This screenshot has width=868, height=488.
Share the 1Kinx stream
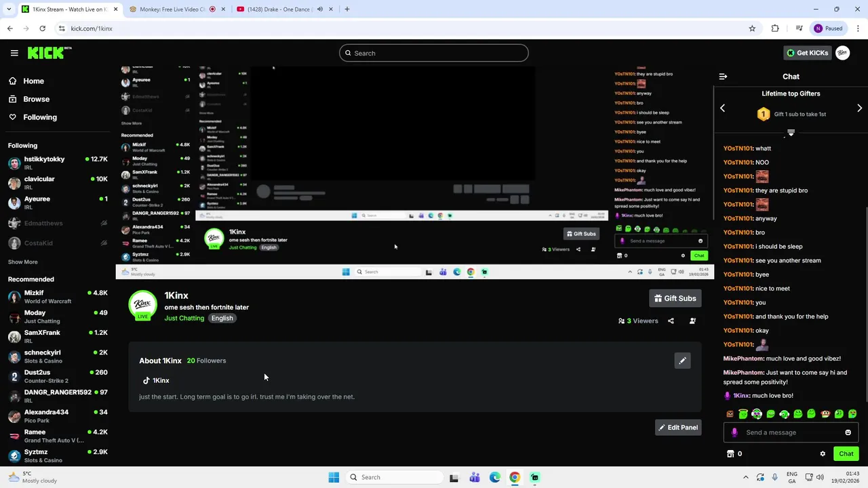(671, 321)
